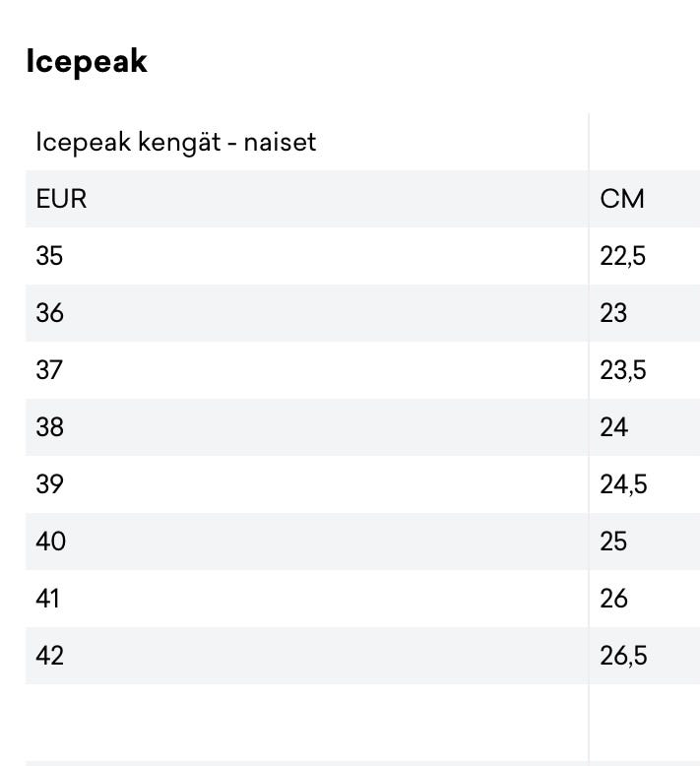Click EUR size 36 cell
The height and width of the screenshot is (766, 700).
coord(49,313)
